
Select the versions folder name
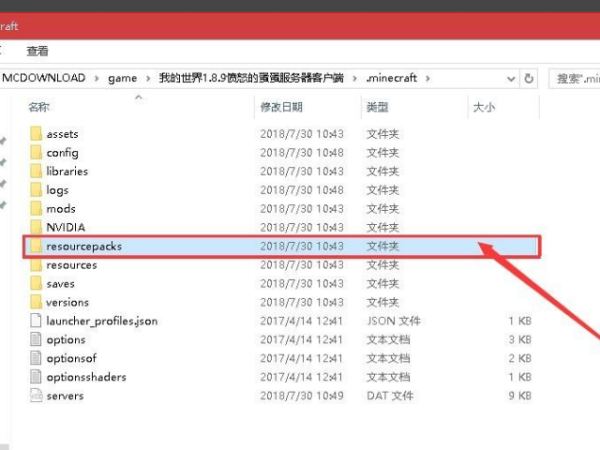point(67,302)
